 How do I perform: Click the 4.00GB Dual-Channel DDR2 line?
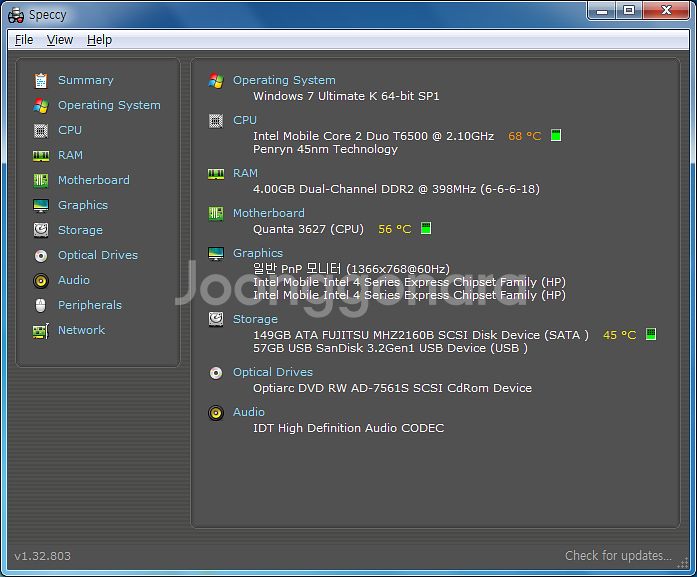(x=397, y=189)
